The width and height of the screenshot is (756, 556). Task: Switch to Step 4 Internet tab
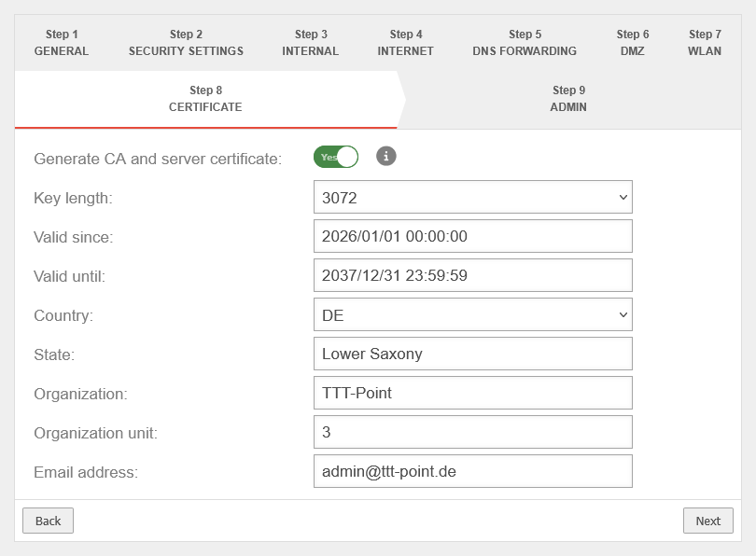click(405, 42)
